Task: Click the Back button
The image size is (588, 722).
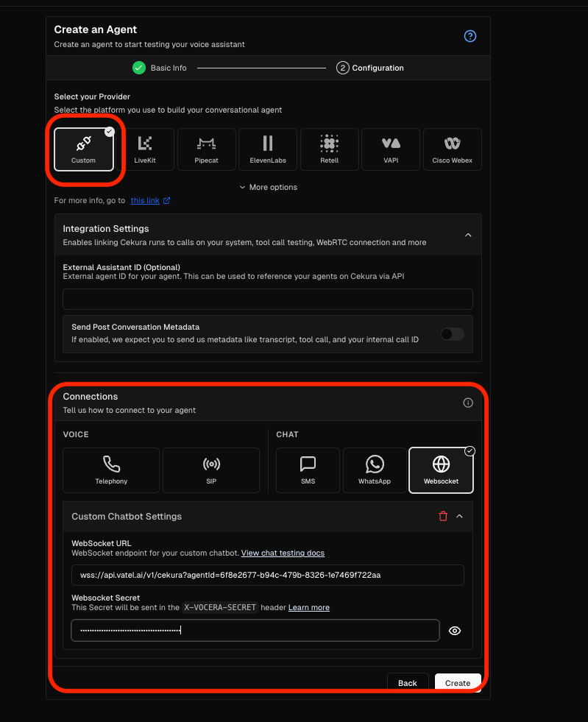Action: [x=408, y=683]
